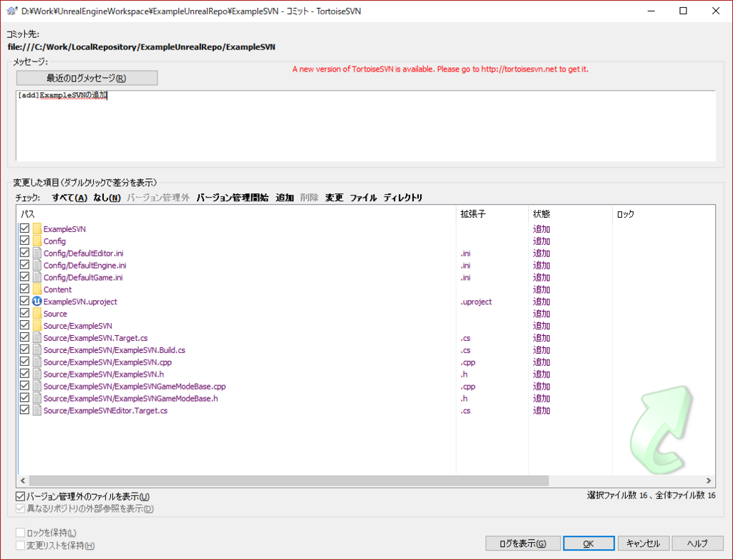Toggle バージョン管理外のファイルを表示 checkbox

21,496
